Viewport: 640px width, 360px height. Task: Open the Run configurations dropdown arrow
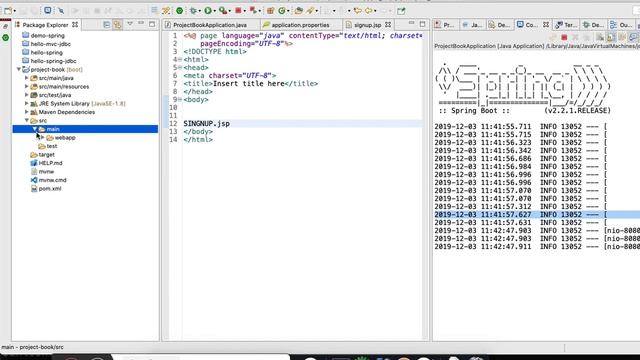[215, 11]
